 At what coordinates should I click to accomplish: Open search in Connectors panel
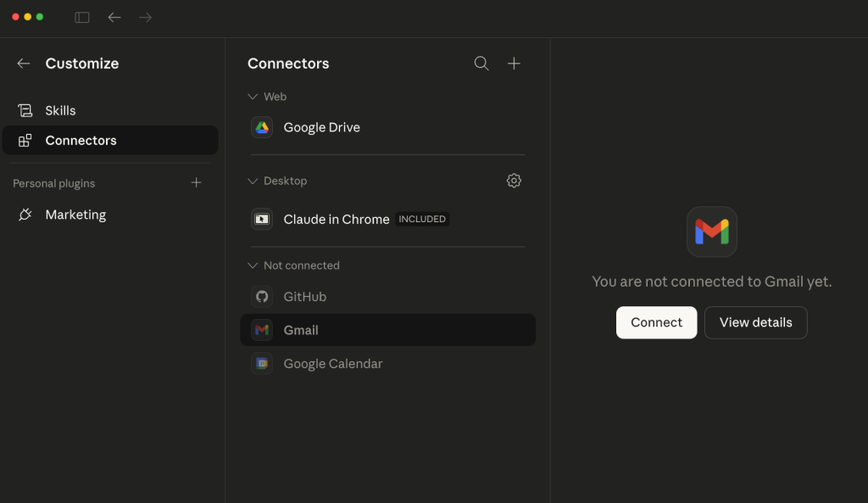coord(481,64)
